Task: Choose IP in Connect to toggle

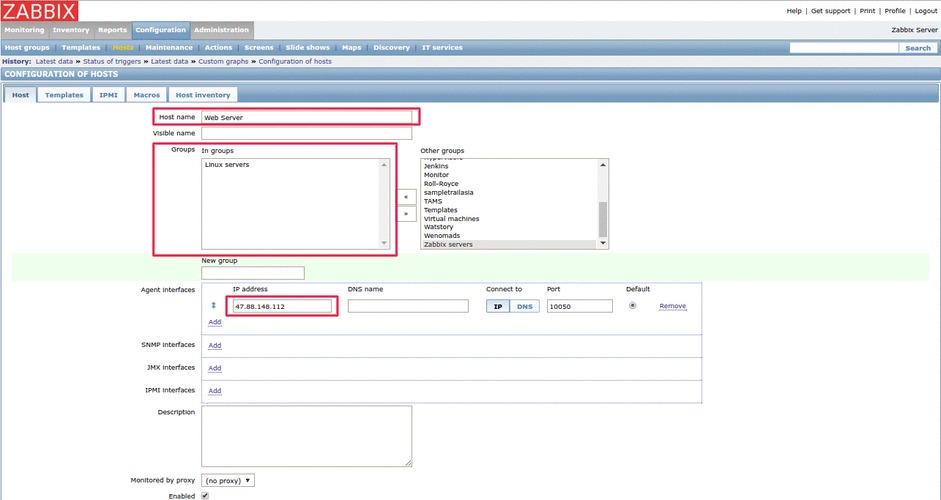Action: (498, 306)
